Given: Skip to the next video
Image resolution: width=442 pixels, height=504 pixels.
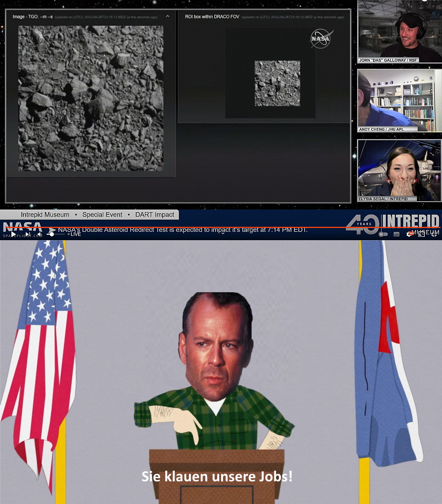Looking at the screenshot, I should (28, 234).
